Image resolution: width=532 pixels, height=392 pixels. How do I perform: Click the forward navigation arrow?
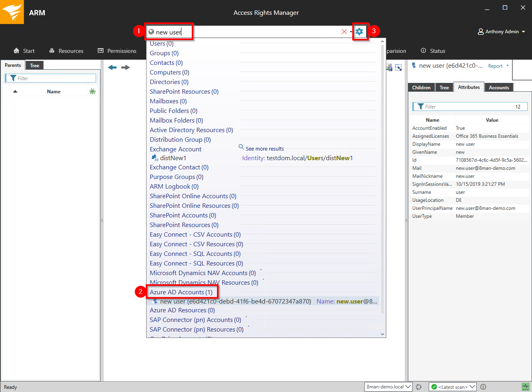click(x=126, y=67)
